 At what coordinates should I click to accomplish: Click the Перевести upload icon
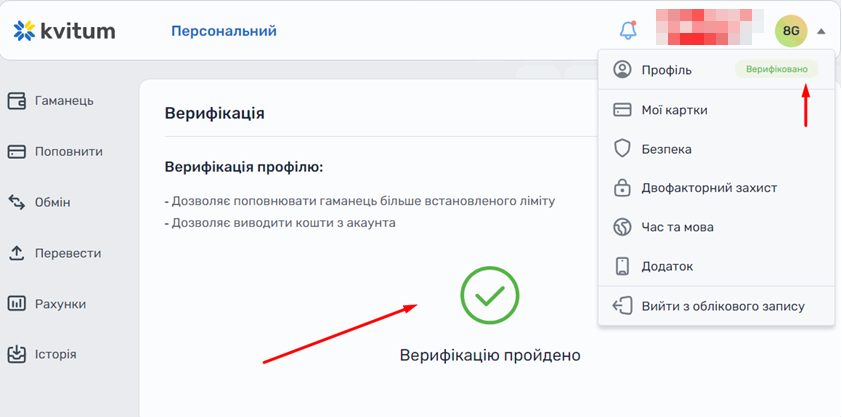click(x=16, y=253)
